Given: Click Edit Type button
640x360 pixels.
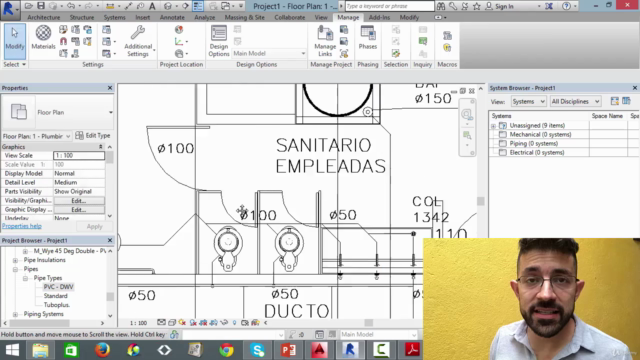Looking at the screenshot, I should 93,136.
